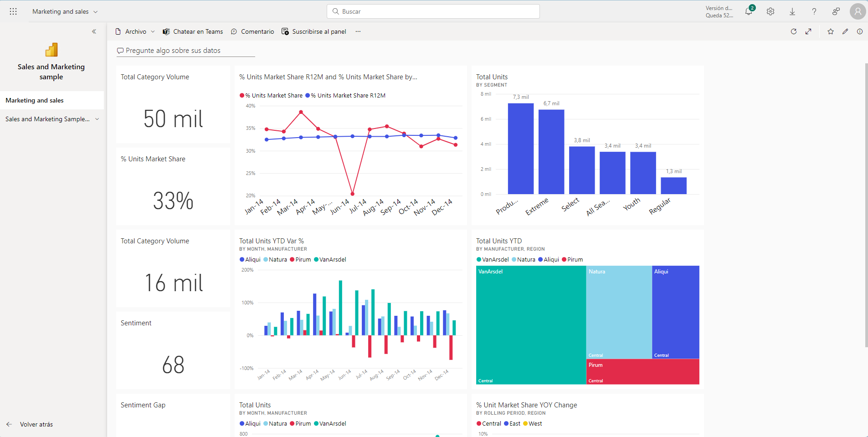
Task: Open the feedback icon in header
Action: tap(836, 11)
